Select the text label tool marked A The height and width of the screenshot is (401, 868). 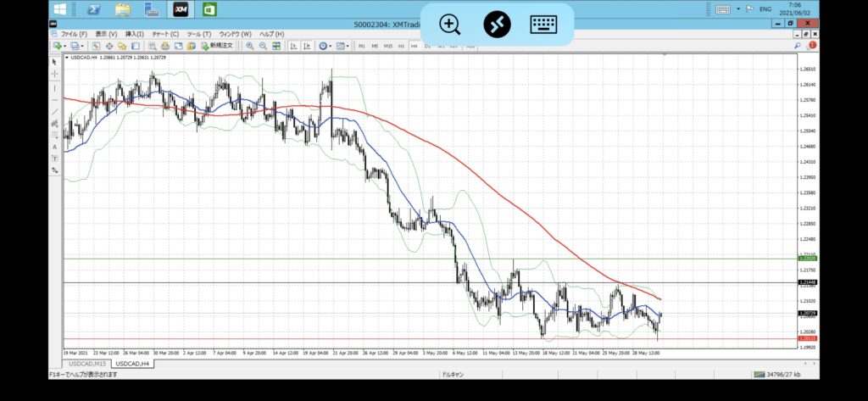55,147
